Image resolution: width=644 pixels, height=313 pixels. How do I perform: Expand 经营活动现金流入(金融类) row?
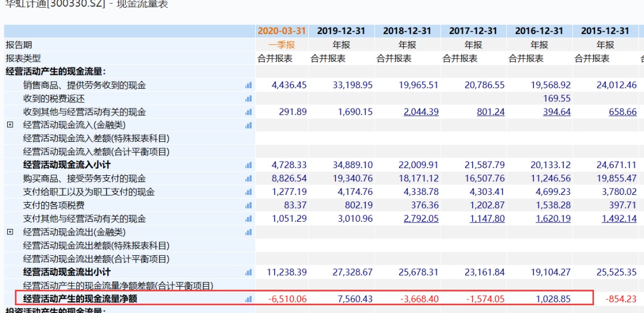10,125
